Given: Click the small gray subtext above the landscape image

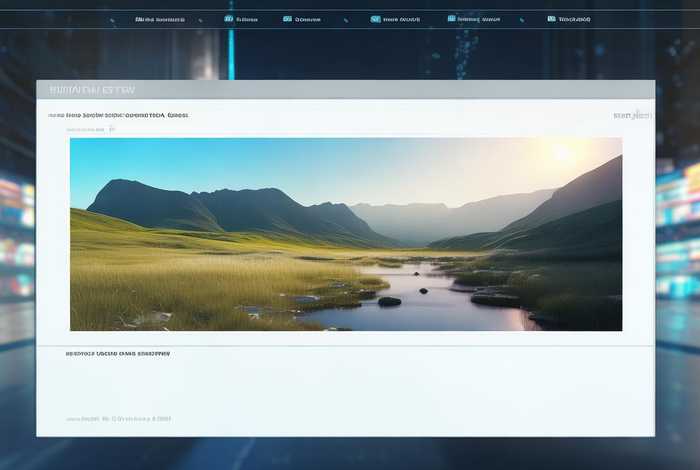Looking at the screenshot, I should tap(91, 129).
